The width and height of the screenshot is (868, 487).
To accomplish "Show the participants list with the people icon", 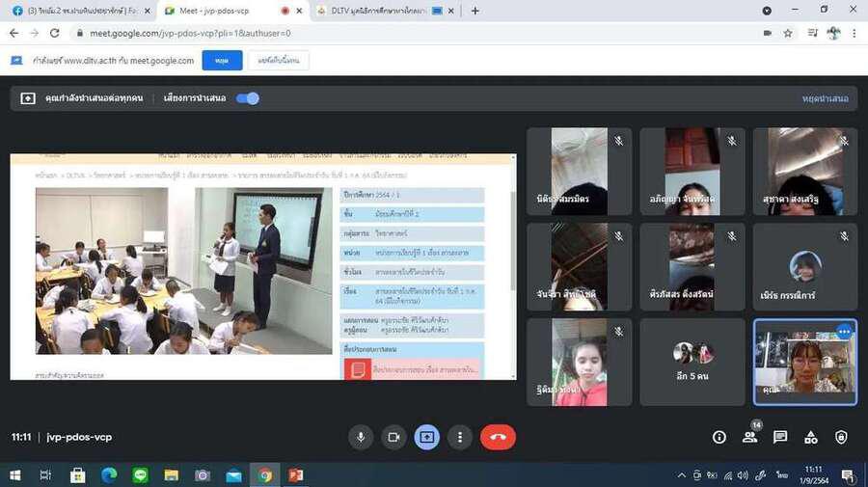I will pyautogui.click(x=749, y=437).
